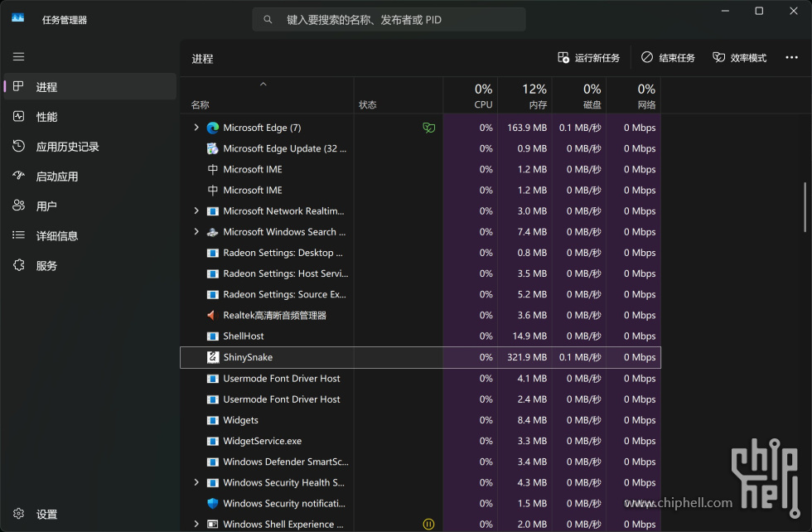
Task: Open 应用历史记录 app history page
Action: [x=67, y=147]
